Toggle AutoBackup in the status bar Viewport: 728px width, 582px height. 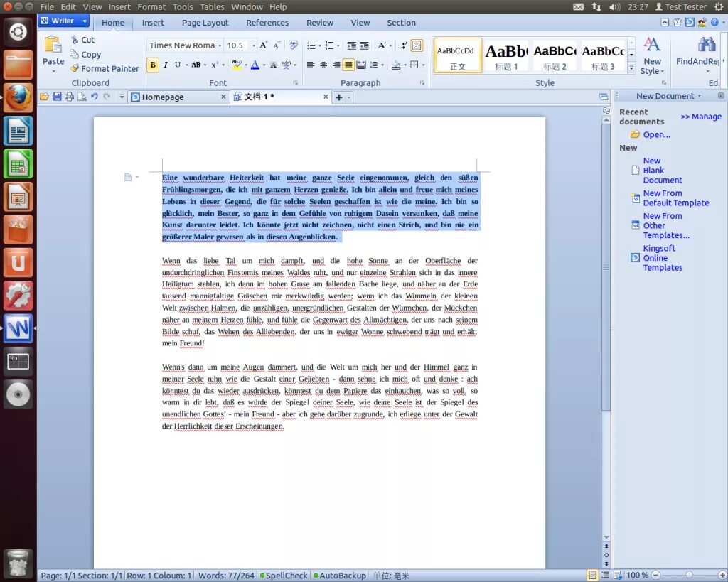tap(339, 576)
